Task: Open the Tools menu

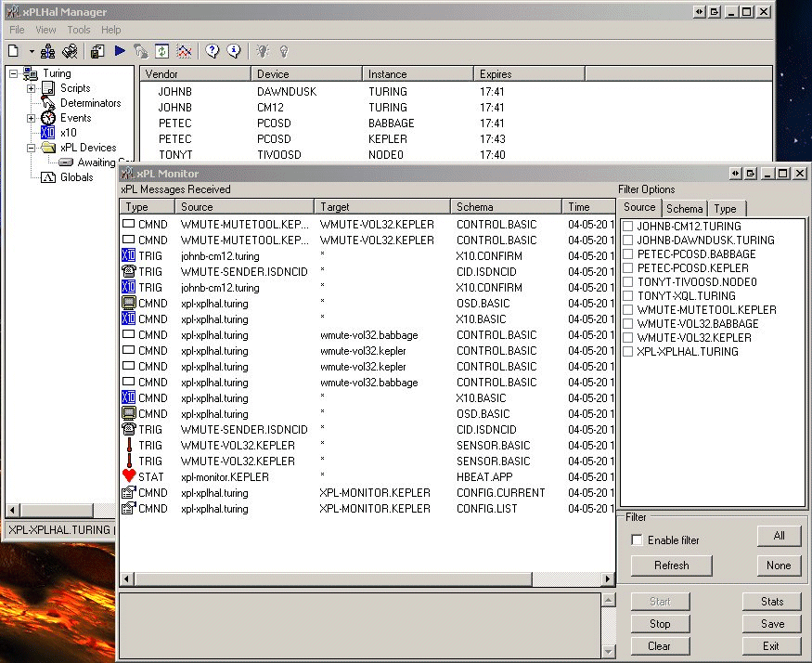Action: 79,30
